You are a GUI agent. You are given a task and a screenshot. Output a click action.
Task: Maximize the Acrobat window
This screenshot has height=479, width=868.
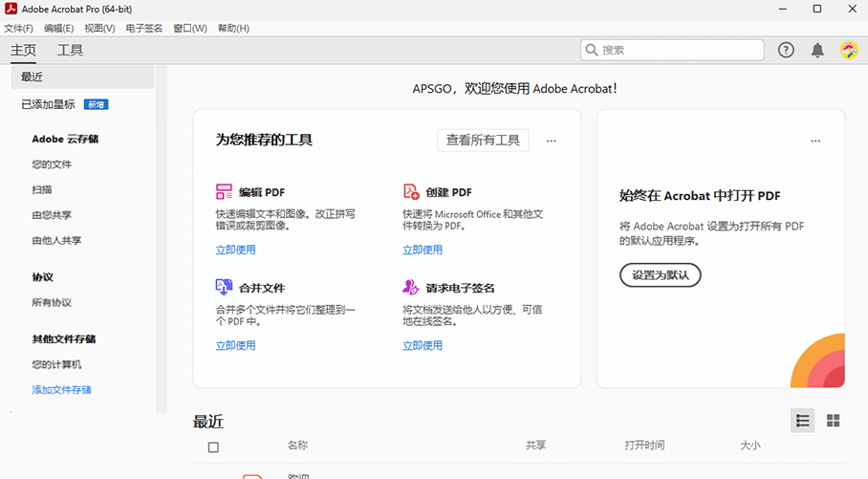coord(817,9)
